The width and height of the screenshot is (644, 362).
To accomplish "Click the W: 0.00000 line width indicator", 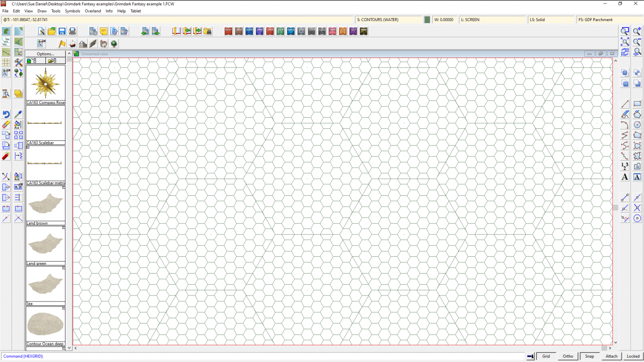I will tap(445, 20).
